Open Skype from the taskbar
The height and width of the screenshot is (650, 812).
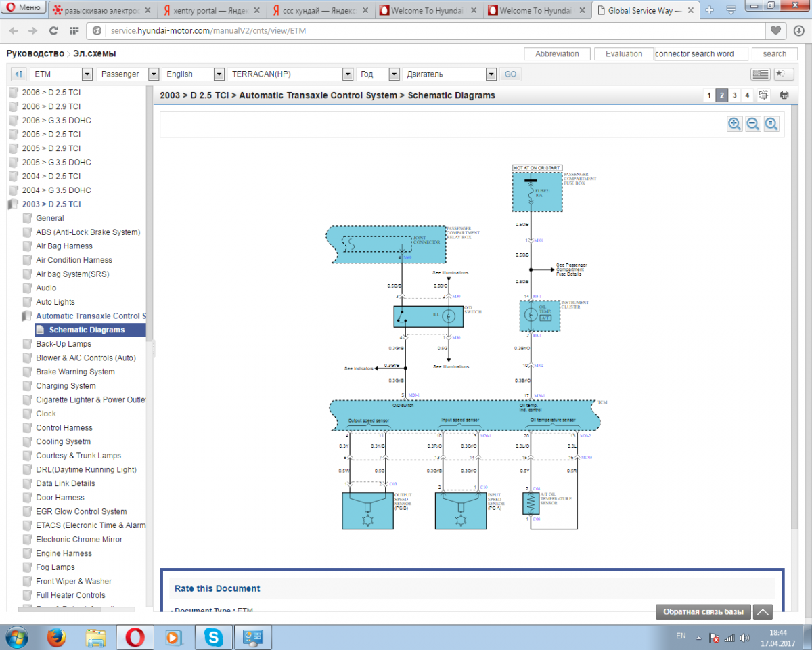pos(215,637)
